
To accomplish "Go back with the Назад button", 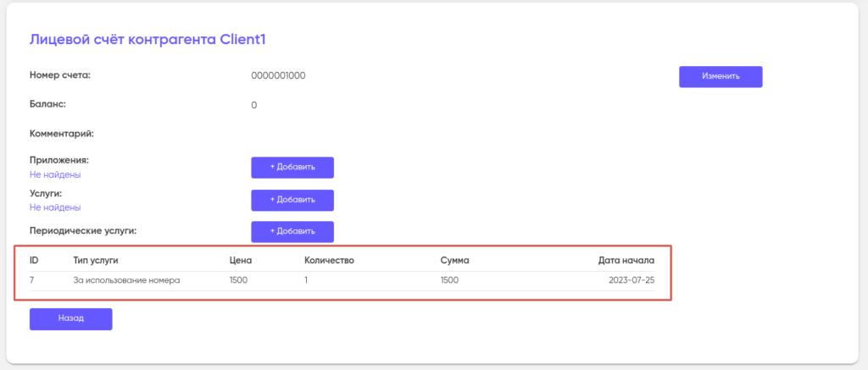I will [x=70, y=319].
